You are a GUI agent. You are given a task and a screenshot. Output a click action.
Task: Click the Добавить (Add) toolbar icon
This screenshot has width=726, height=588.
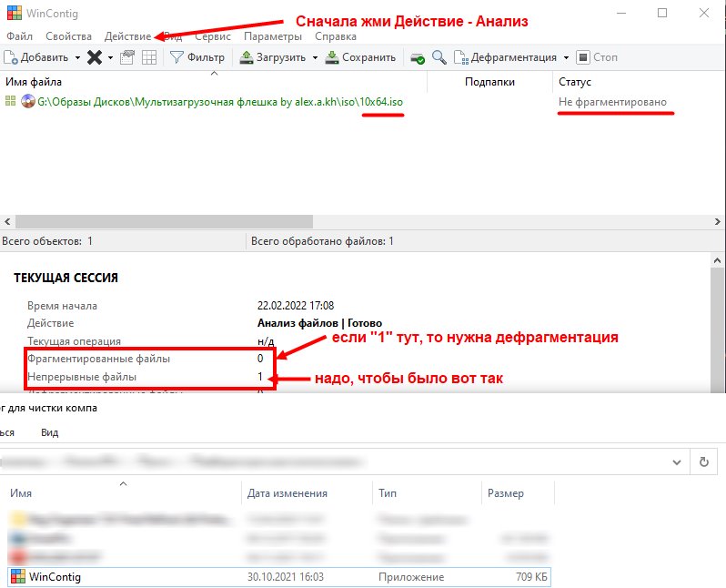(11, 57)
